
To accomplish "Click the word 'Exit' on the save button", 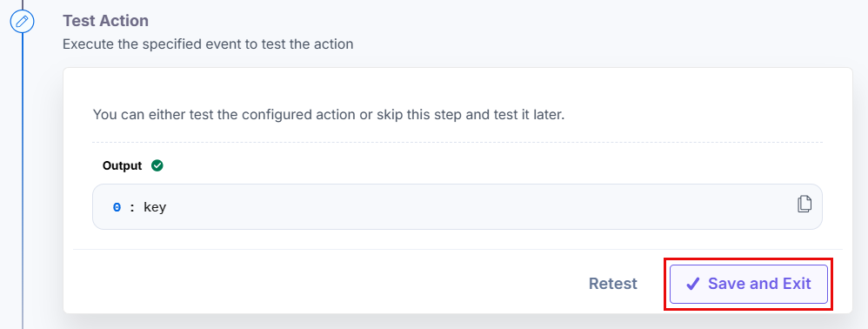I will pos(797,284).
